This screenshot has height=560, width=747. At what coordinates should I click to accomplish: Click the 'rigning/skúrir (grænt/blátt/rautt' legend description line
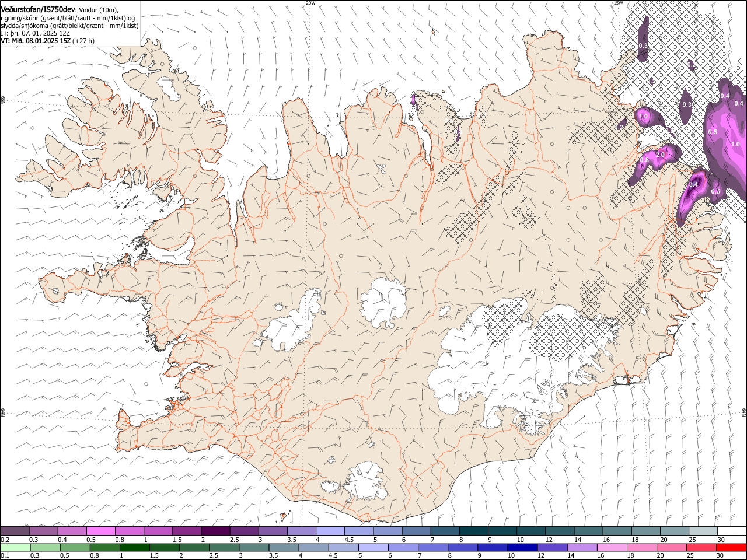67,18
